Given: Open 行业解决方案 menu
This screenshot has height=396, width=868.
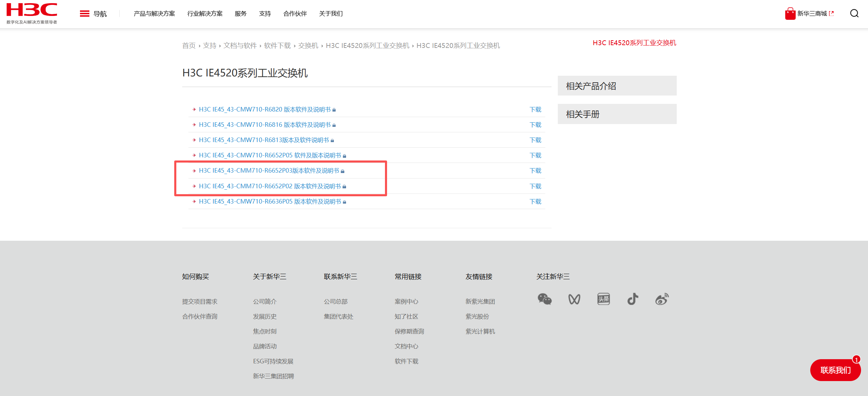Looking at the screenshot, I should pos(205,14).
